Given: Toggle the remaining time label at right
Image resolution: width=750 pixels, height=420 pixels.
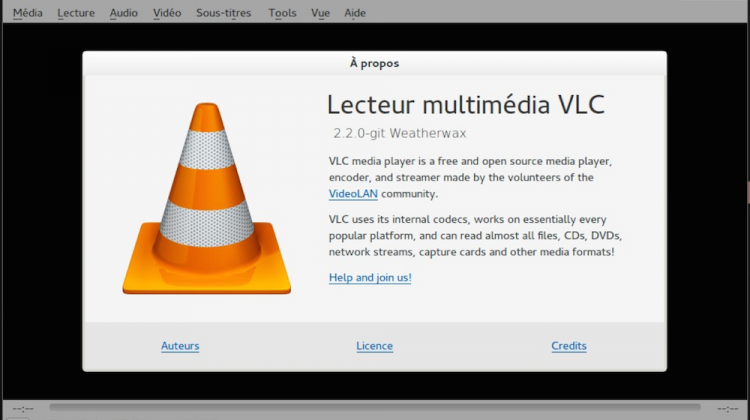Looking at the screenshot, I should point(727,408).
